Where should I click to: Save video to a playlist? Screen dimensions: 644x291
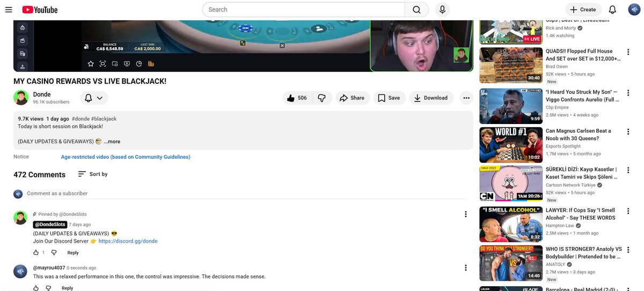click(x=389, y=98)
